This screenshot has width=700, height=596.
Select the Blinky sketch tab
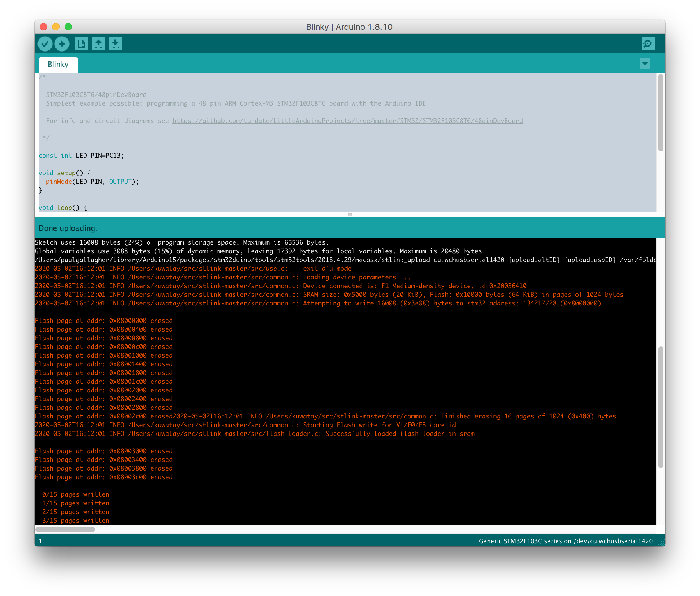(x=58, y=65)
